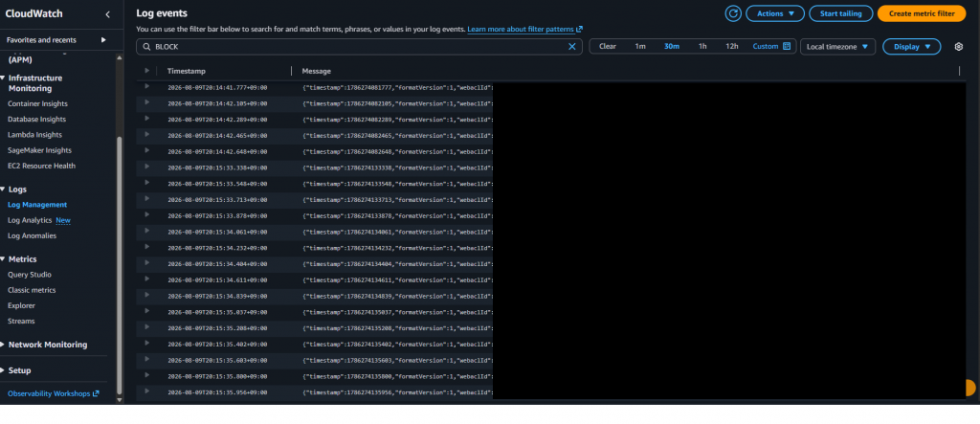This screenshot has width=980, height=424.
Task: Expand the Network Monitoring section
Action: [3, 345]
